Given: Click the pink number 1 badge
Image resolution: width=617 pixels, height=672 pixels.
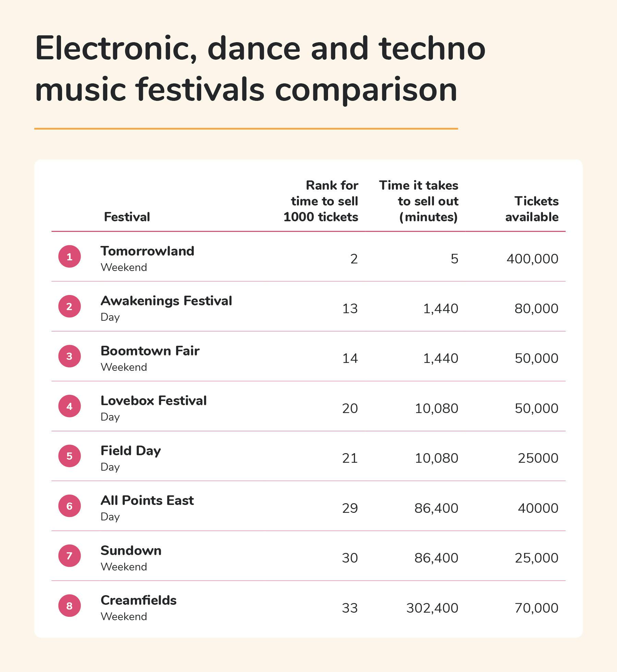Looking at the screenshot, I should (x=70, y=257).
